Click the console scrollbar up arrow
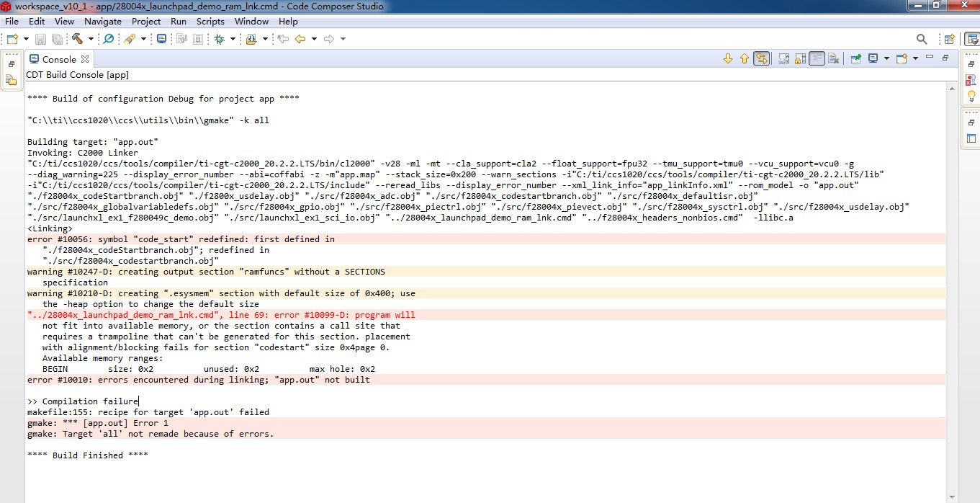The height and width of the screenshot is (503, 980). [953, 87]
